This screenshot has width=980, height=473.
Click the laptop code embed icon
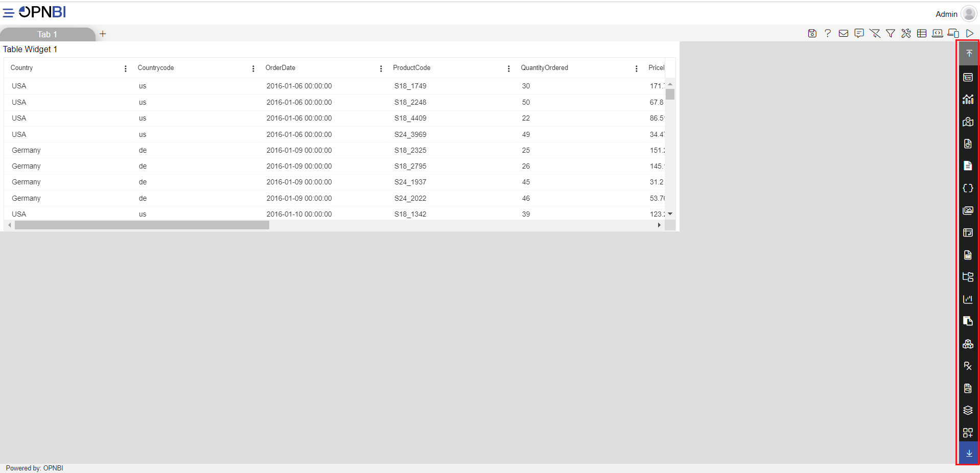point(938,33)
